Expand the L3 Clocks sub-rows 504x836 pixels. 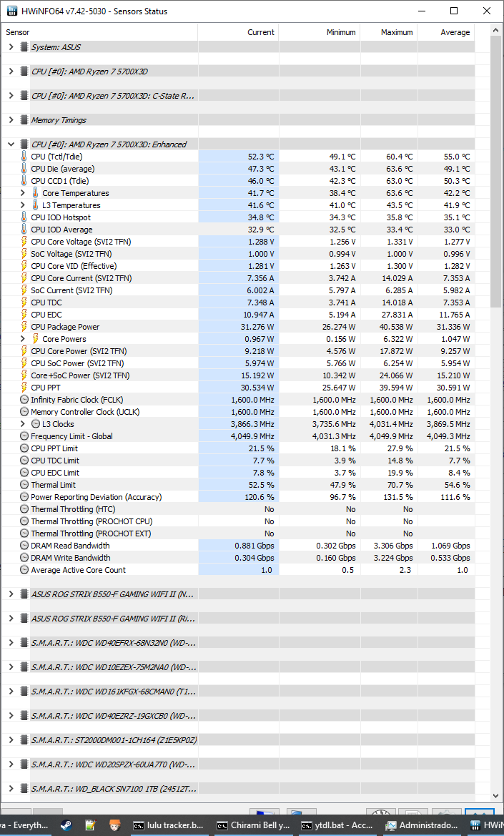[x=22, y=424]
